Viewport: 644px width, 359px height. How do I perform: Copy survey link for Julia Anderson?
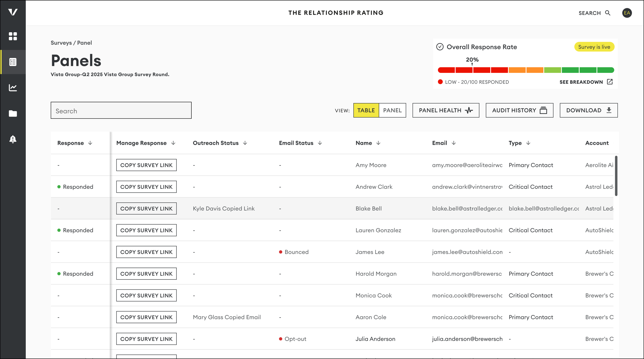click(x=147, y=339)
